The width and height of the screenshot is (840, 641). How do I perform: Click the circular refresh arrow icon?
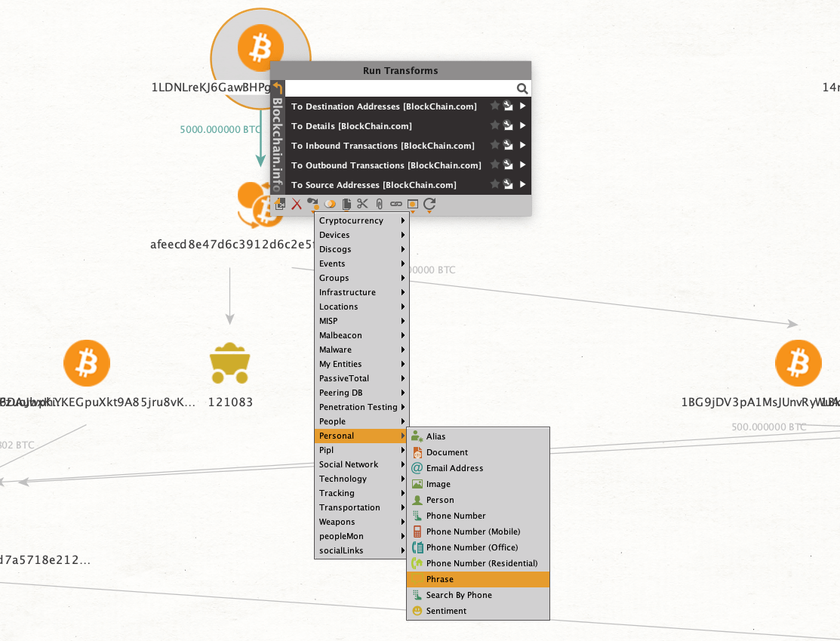pos(429,204)
